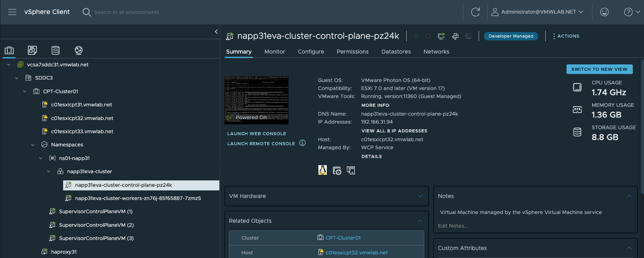The height and width of the screenshot is (258, 644).
Task: Switch to Storage inventory view
Action: tap(56, 50)
